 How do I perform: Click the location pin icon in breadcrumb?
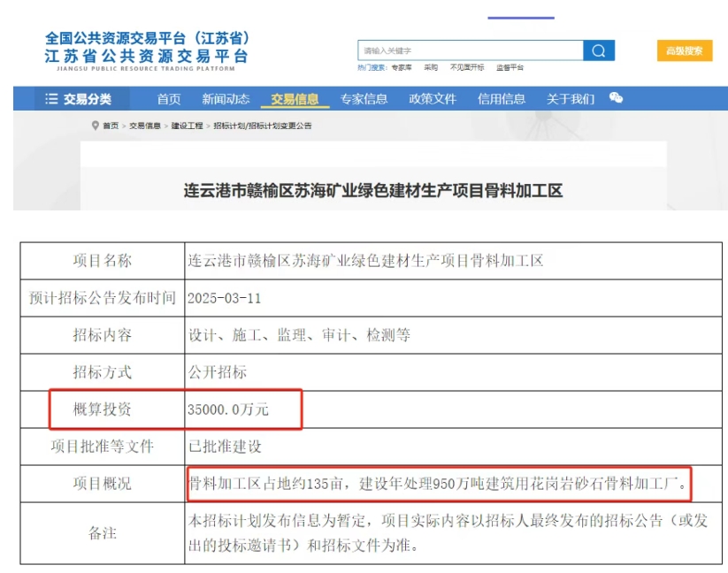coord(96,126)
